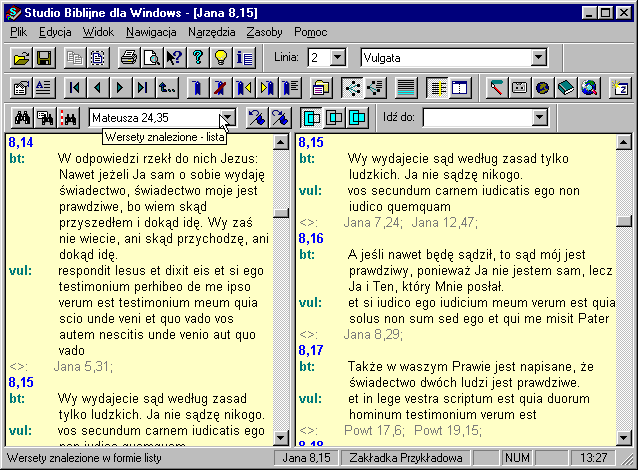Go to next bookmark icon
This screenshot has width=638, height=470.
point(267,87)
